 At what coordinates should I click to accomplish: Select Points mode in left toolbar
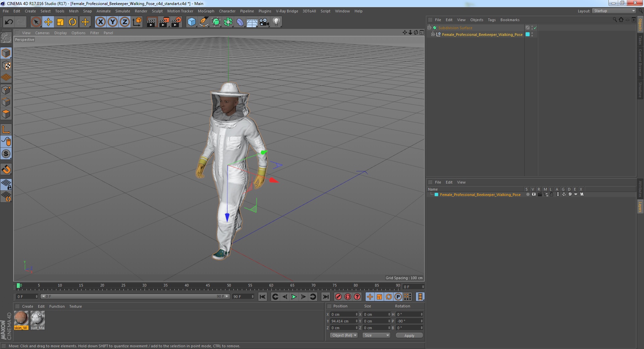pyautogui.click(x=6, y=90)
